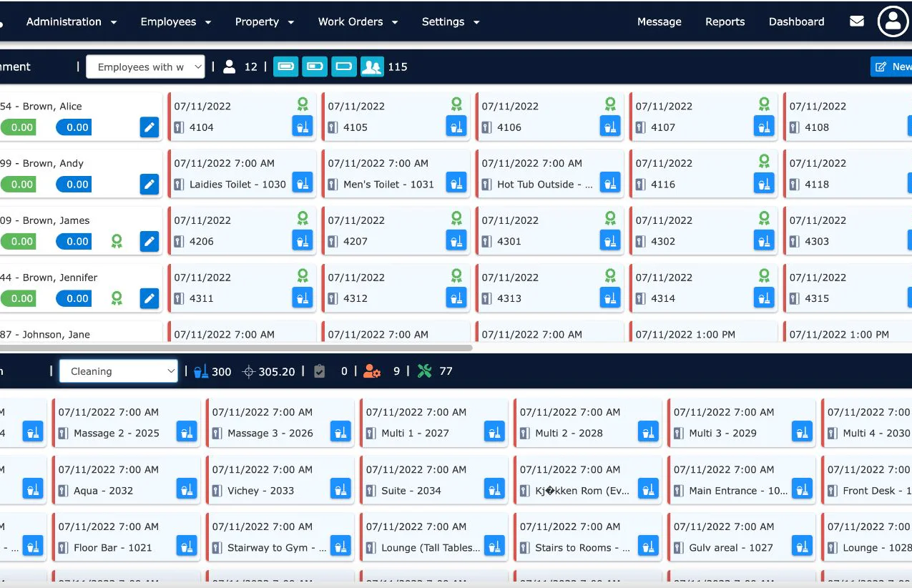Click the cleaning icon on Hot Tub Outside card
This screenshot has width=912, height=588.
pyautogui.click(x=610, y=184)
